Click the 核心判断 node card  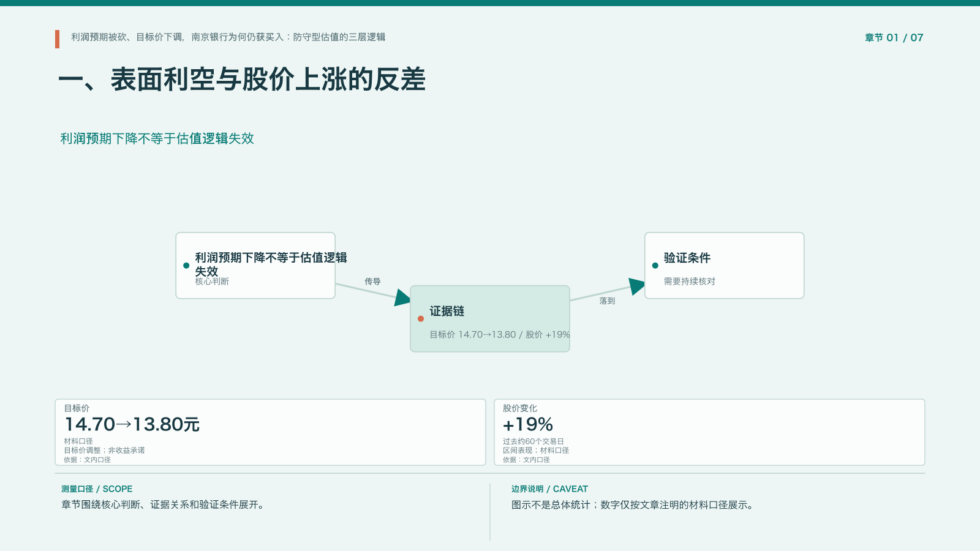tap(255, 266)
